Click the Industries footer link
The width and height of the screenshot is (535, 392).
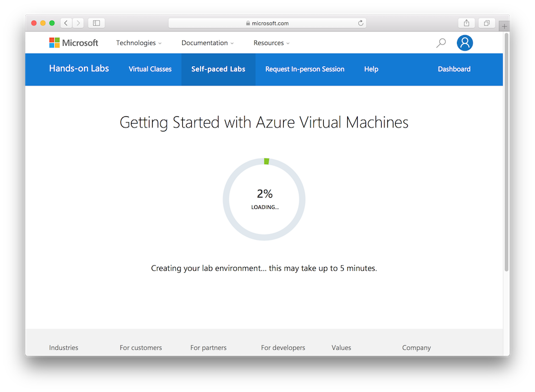pyautogui.click(x=64, y=347)
